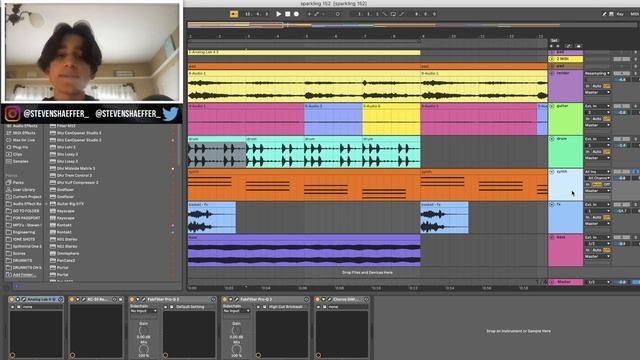Toggle the Analog Lab device on/off
Image resolution: width=640 pixels, height=360 pixels.
(11, 300)
